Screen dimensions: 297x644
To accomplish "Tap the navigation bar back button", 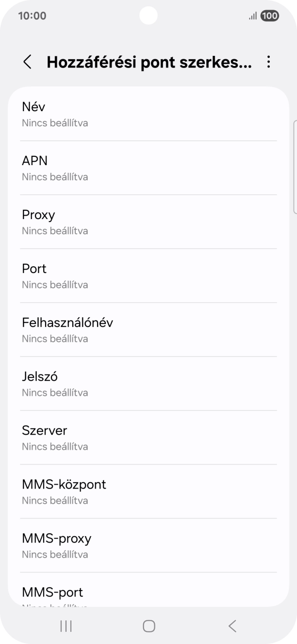I will tap(231, 626).
